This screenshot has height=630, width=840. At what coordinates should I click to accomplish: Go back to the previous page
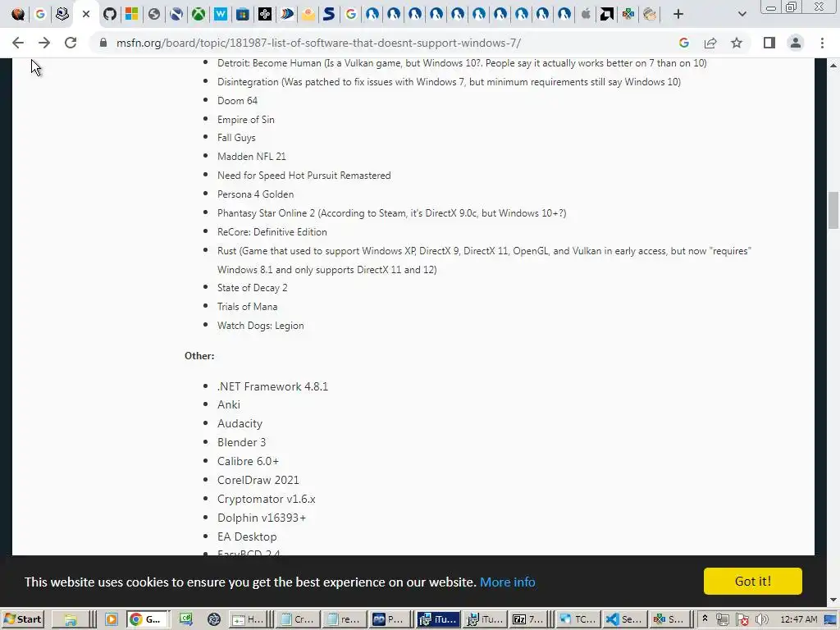point(18,43)
